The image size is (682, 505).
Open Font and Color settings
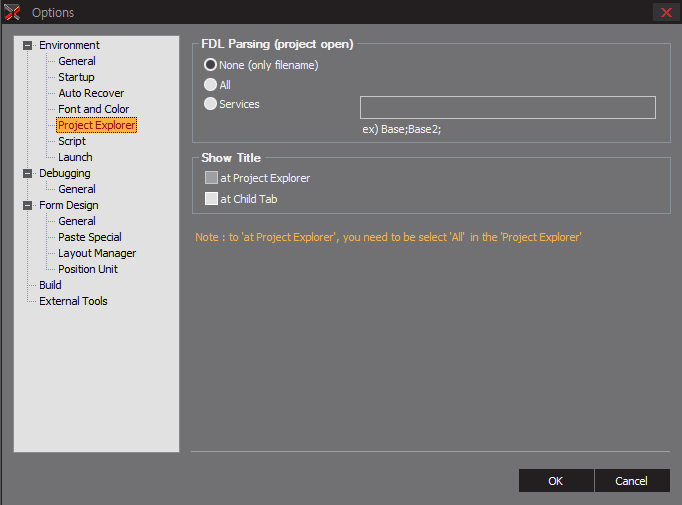click(x=94, y=109)
